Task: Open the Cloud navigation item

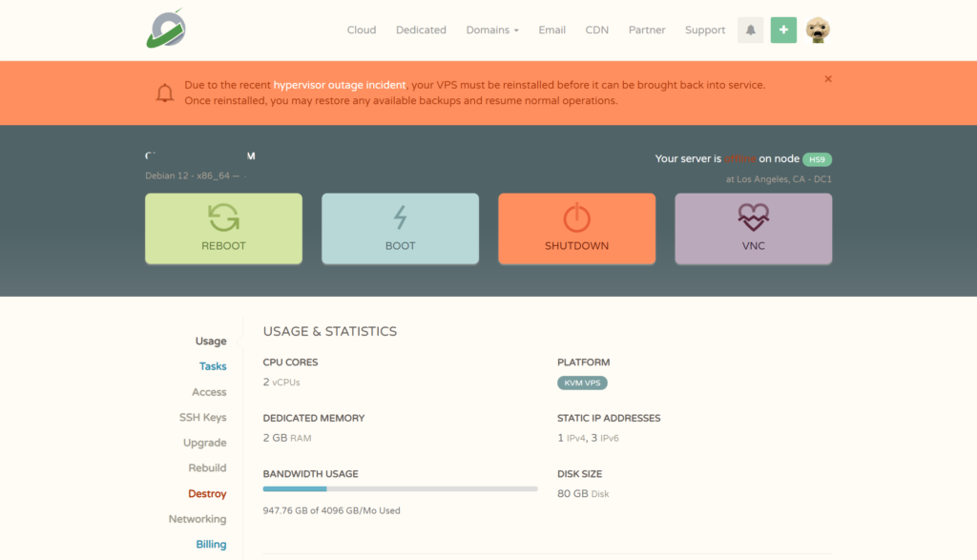Action: (362, 30)
